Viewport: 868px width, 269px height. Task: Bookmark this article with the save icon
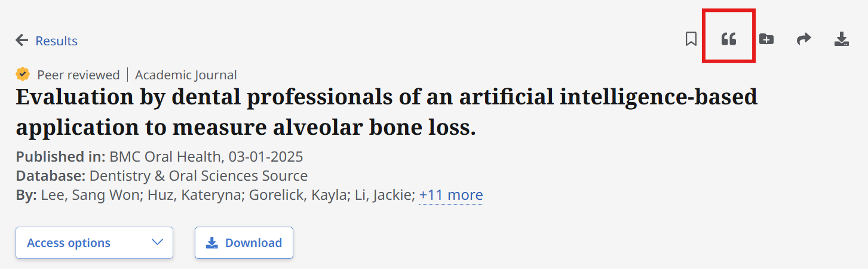(x=691, y=39)
